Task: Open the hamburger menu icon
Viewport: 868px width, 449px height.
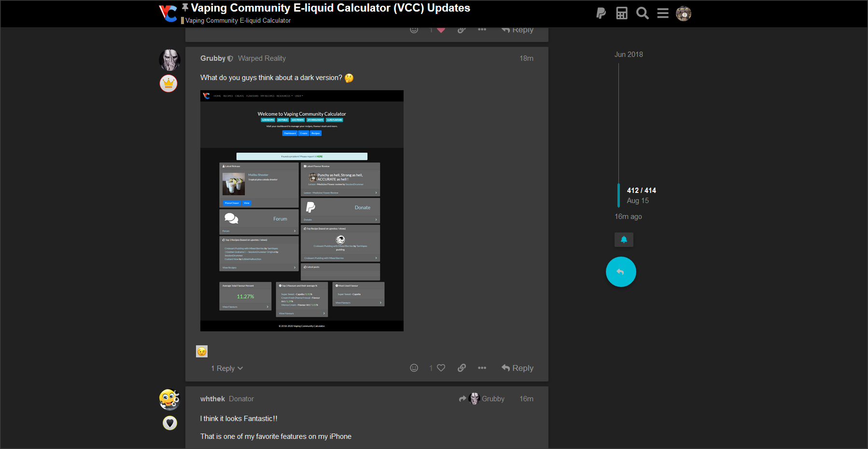Action: pos(663,14)
